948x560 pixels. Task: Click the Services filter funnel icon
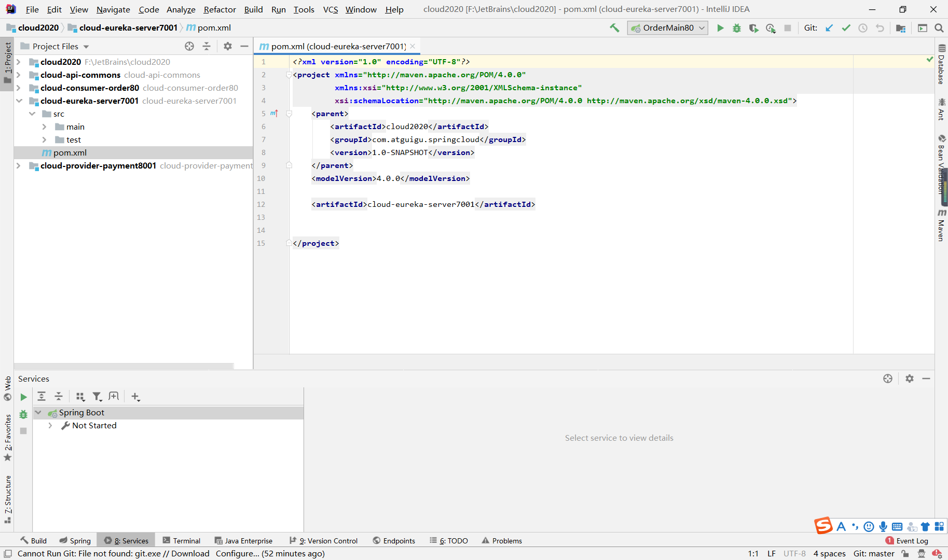(x=97, y=397)
